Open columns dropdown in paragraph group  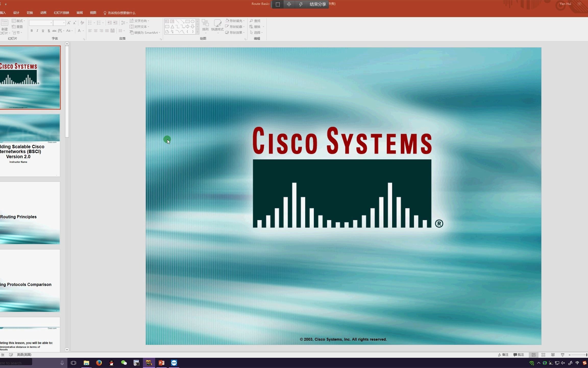click(121, 31)
